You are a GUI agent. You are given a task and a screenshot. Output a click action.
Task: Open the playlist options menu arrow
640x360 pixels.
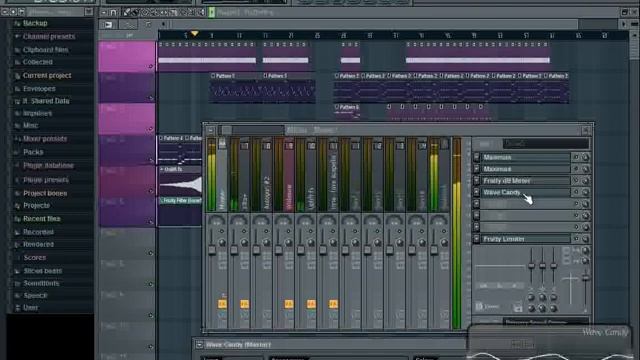(x=104, y=12)
